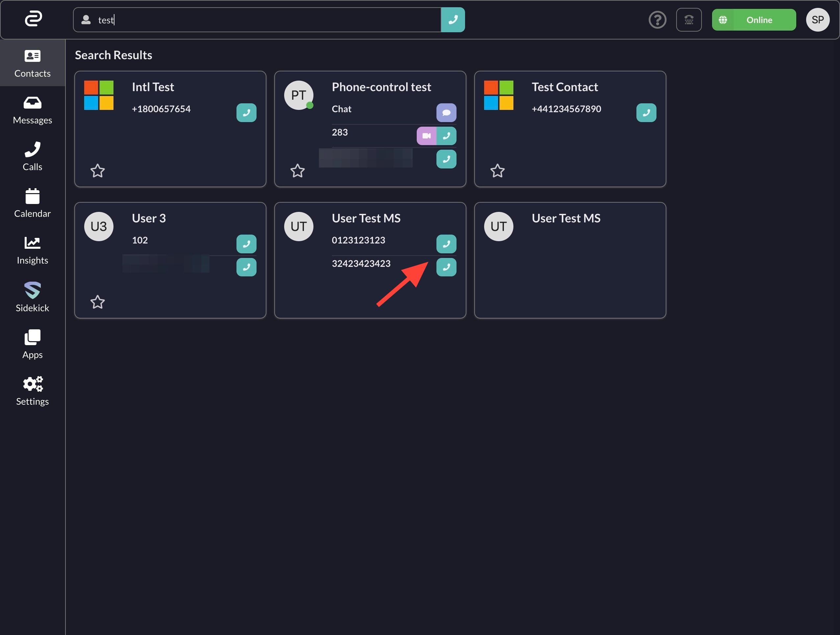Start video call to extension 283
The width and height of the screenshot is (840, 635).
click(x=427, y=136)
